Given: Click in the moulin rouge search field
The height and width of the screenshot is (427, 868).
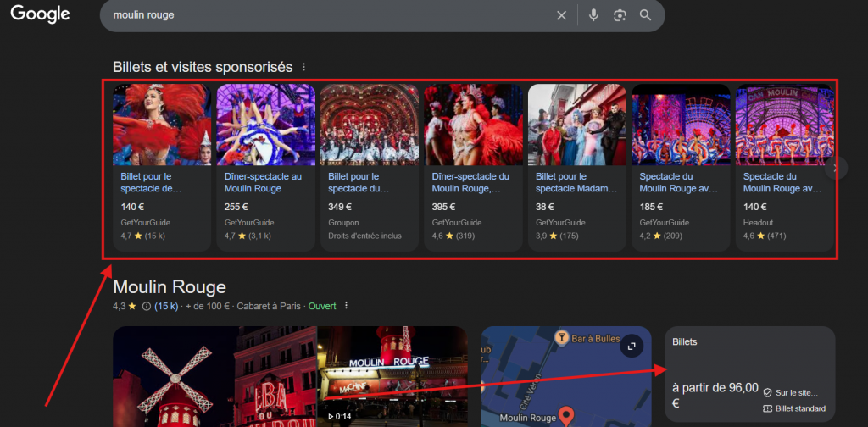Looking at the screenshot, I should click(x=322, y=15).
